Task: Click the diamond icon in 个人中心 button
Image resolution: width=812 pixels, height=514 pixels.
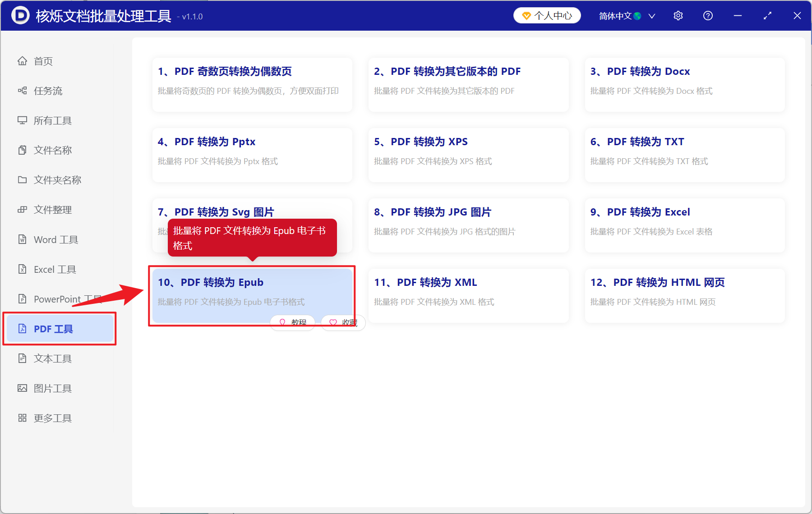Action: pos(526,16)
